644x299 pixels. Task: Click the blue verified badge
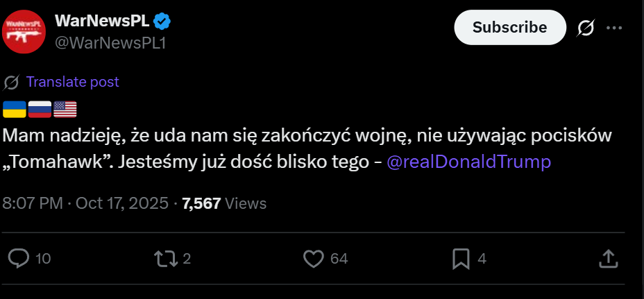(162, 22)
